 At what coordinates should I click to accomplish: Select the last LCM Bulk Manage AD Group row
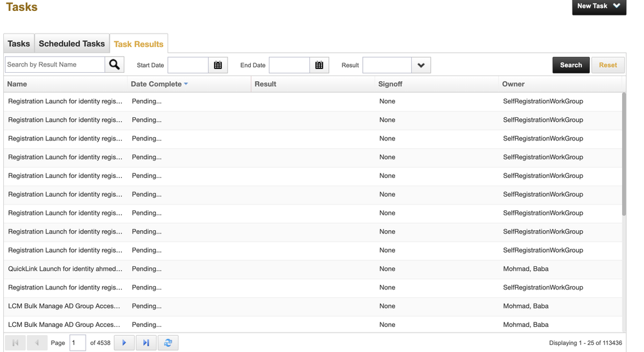[313, 324]
